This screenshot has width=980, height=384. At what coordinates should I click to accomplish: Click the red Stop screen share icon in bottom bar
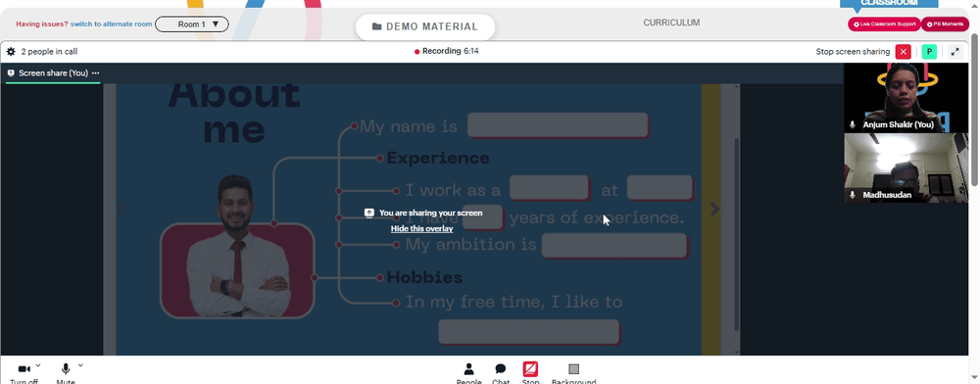pyautogui.click(x=530, y=369)
